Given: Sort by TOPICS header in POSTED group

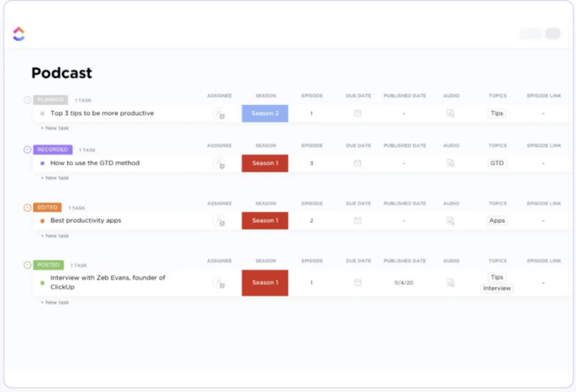Looking at the screenshot, I should pyautogui.click(x=497, y=261).
